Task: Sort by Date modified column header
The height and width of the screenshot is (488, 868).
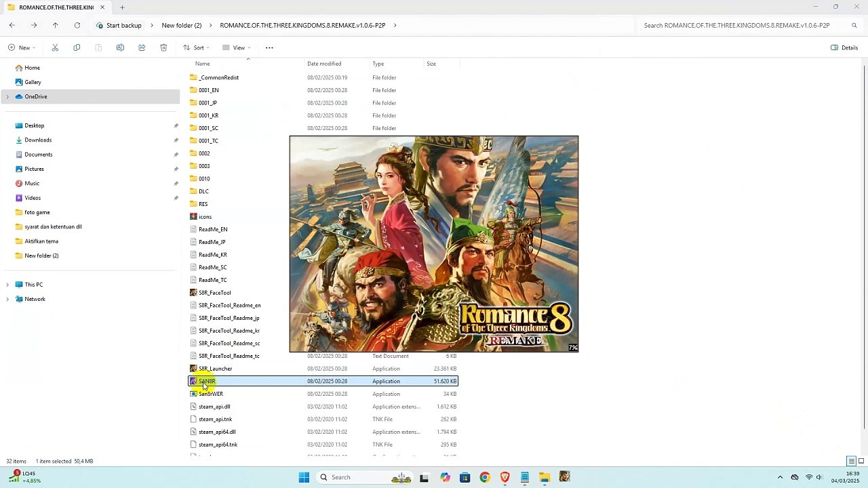Action: pyautogui.click(x=324, y=64)
